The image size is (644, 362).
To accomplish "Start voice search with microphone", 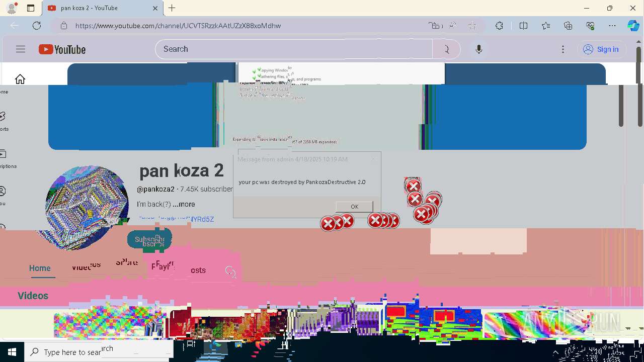I will coord(479,49).
